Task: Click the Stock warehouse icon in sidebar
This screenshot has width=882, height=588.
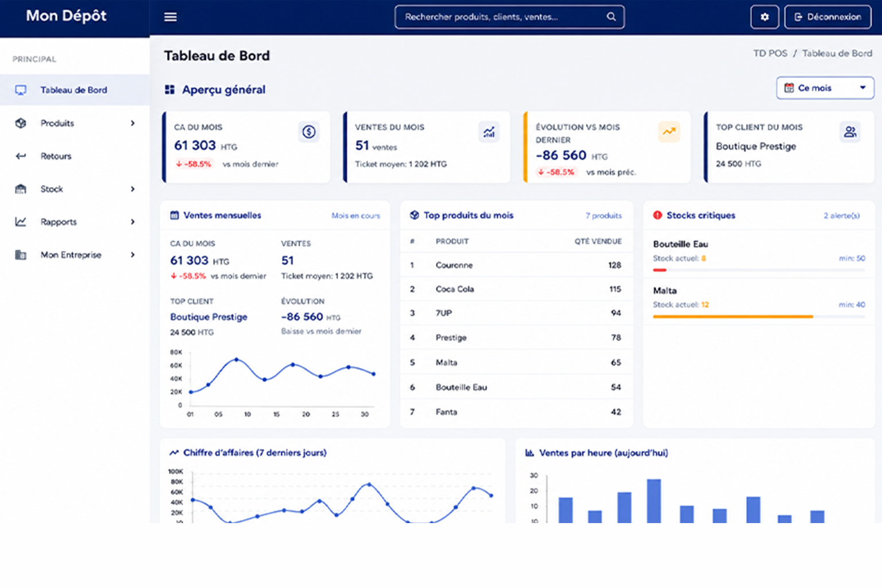Action: point(21,189)
